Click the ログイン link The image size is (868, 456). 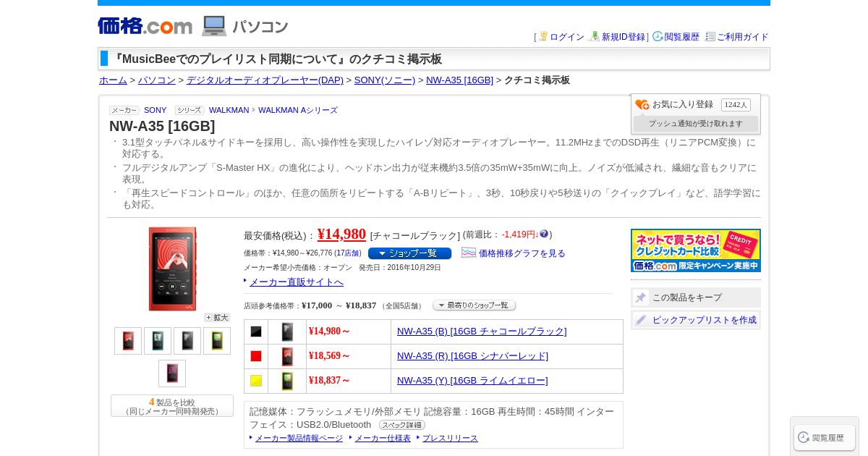tap(566, 37)
